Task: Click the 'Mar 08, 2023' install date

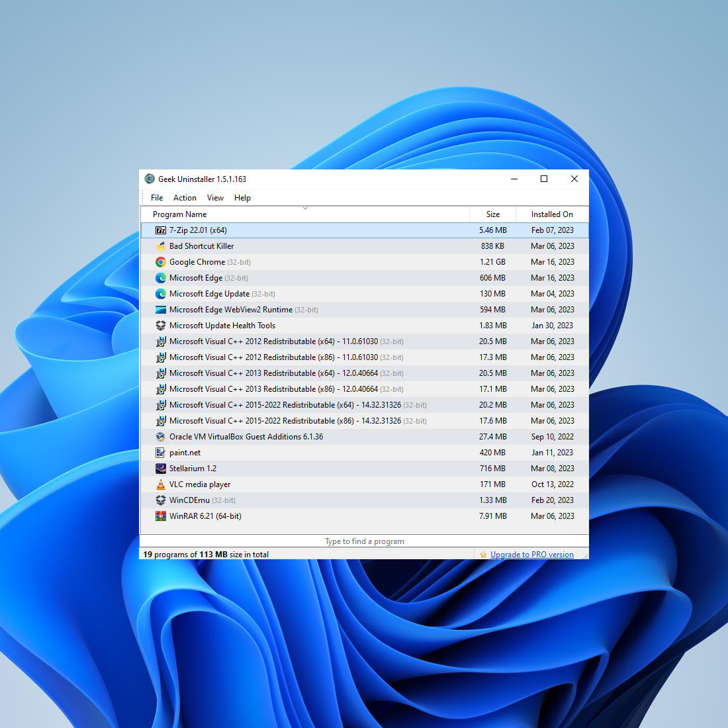Action: click(553, 469)
